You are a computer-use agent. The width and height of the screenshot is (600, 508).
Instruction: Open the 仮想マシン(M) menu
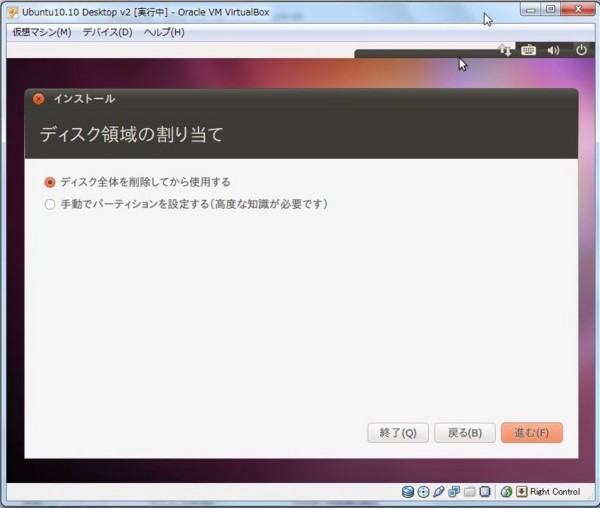click(x=42, y=32)
